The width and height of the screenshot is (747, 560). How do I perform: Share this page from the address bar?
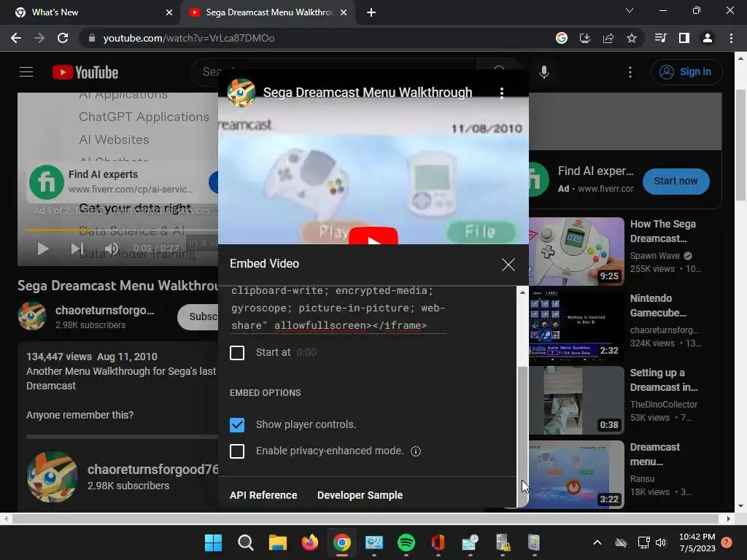(x=608, y=38)
